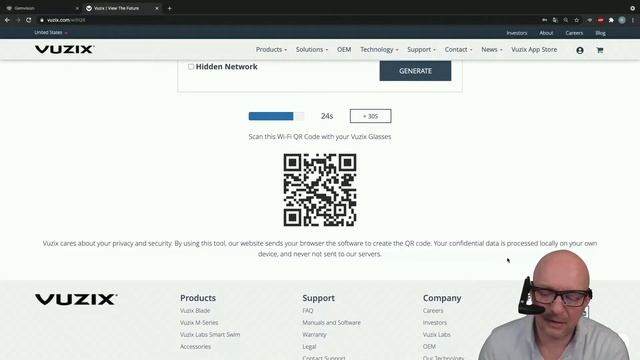640x360 pixels.
Task: Click the translate page icon in address bar
Action: click(555, 20)
